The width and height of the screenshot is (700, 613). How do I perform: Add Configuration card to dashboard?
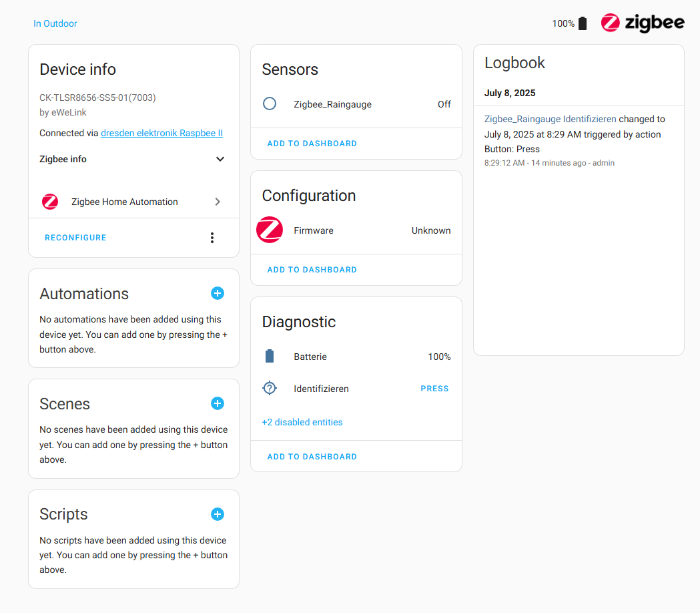[312, 270]
